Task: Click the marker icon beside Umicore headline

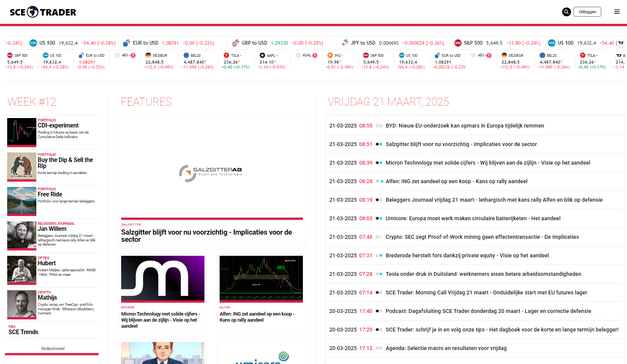Action: (379, 218)
